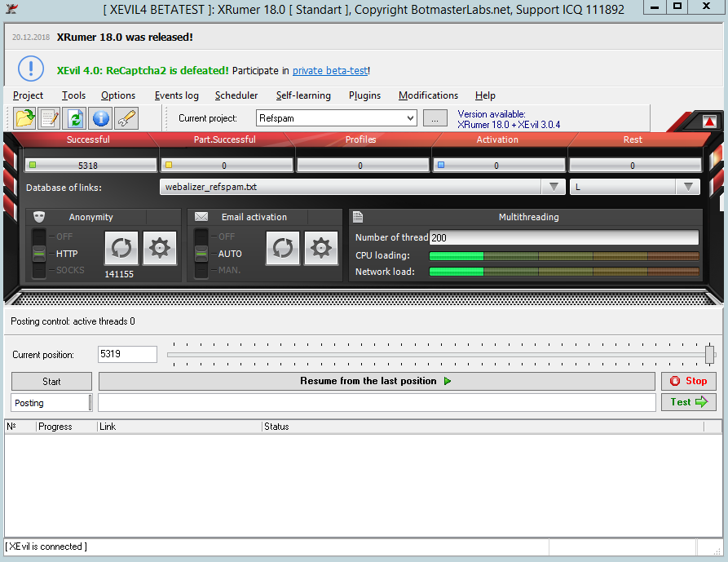Open the Posting mode dropdown
This screenshot has width=728, height=562.
point(51,403)
